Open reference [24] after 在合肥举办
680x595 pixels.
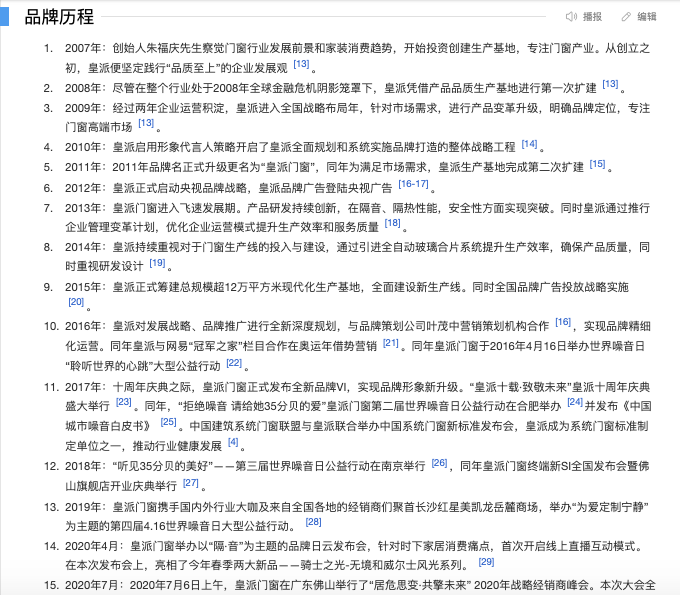575,402
